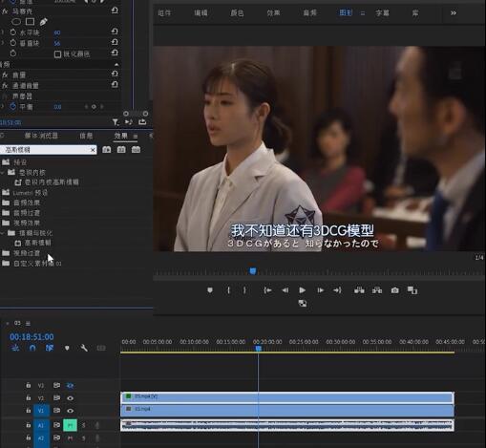This screenshot has width=486, height=448.
Task: Switch to 编辑 workspace
Action: click(x=201, y=13)
